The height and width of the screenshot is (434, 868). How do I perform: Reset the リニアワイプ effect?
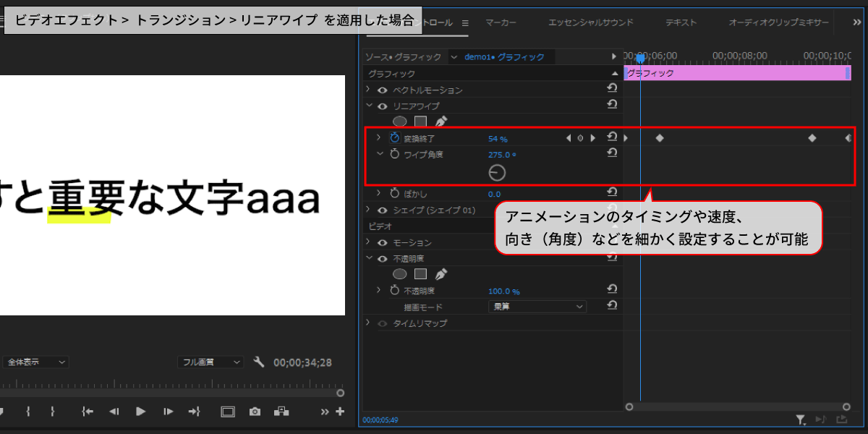click(612, 105)
